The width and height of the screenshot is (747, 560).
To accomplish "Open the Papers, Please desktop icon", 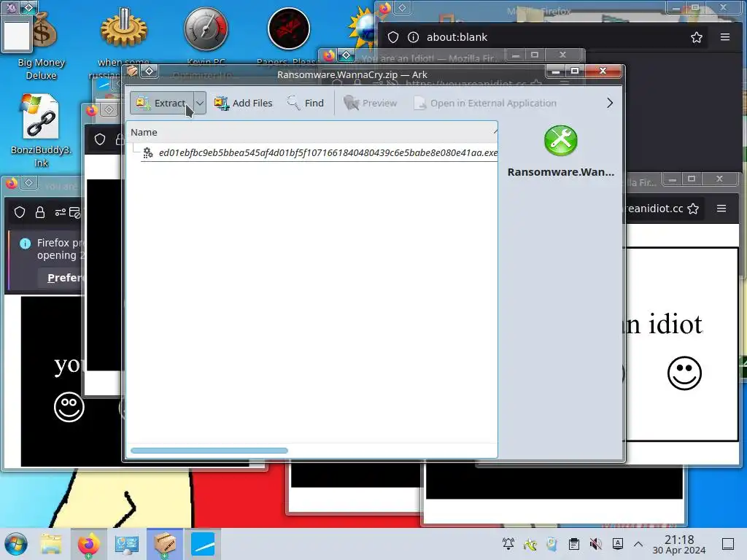I will click(289, 28).
